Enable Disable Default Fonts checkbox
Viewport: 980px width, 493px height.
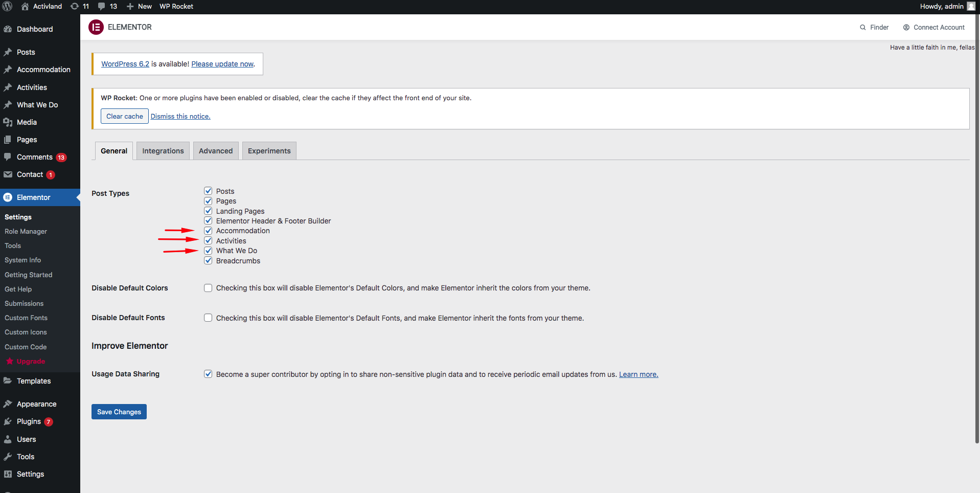[x=208, y=318]
